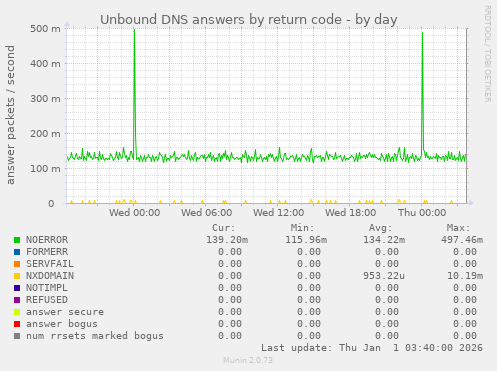Screen dimensions: 497x371
Task: Click the SERVFAIL legend label
Action: [50, 264]
